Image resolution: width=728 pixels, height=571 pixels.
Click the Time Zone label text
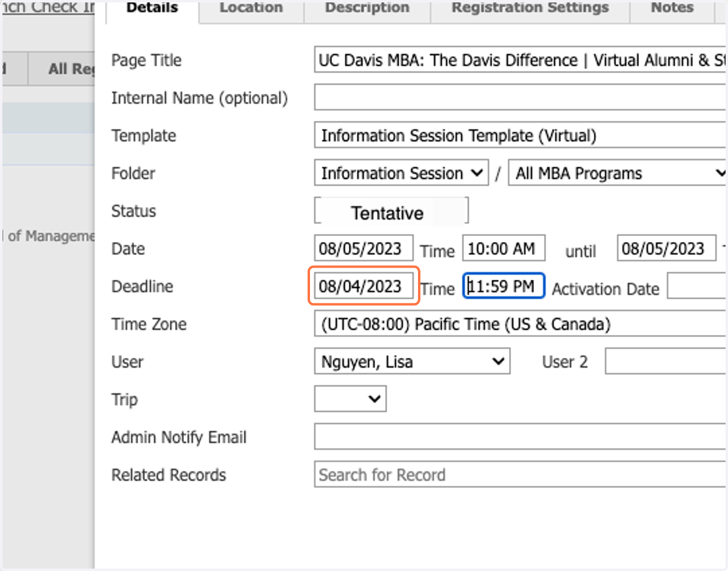coord(149,324)
